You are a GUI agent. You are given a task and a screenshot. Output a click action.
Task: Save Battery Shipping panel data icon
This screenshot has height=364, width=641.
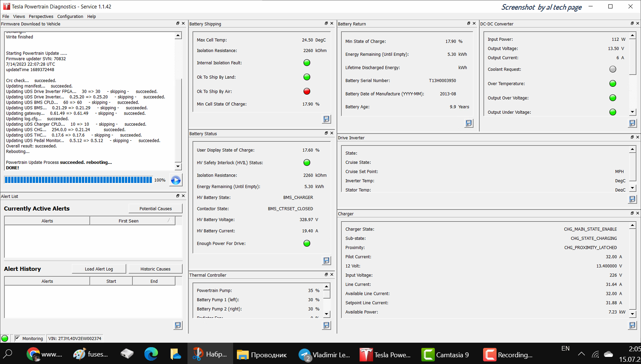coord(326,119)
